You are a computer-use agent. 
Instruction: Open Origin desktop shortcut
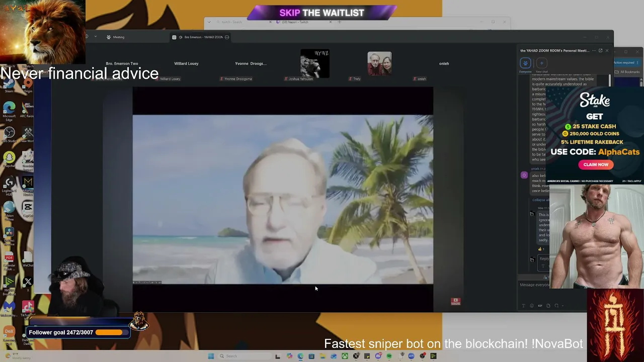28,84
